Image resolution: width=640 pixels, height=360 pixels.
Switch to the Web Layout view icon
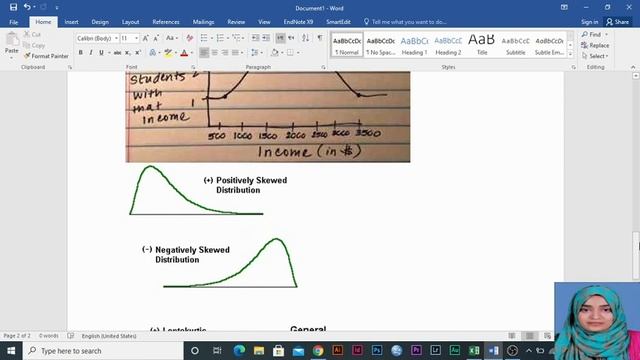pos(547,336)
